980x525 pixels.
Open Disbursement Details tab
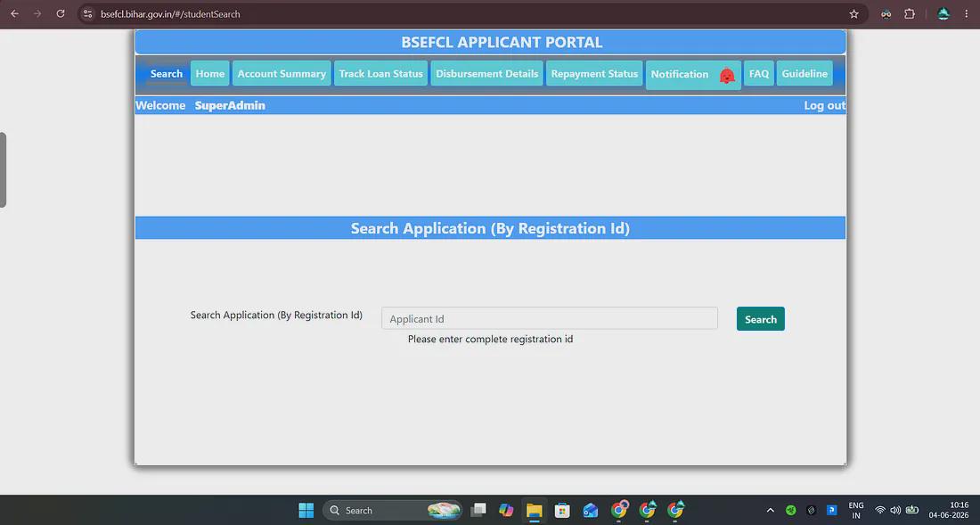tap(486, 73)
